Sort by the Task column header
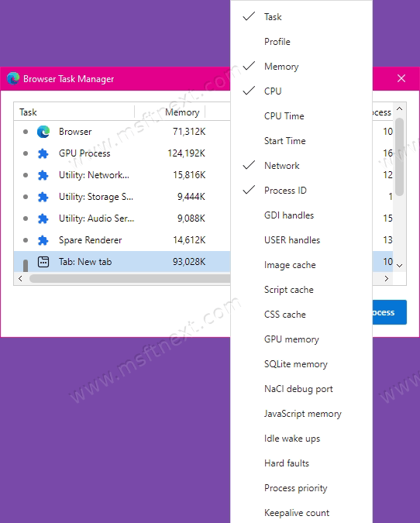420x523 pixels. tap(74, 112)
